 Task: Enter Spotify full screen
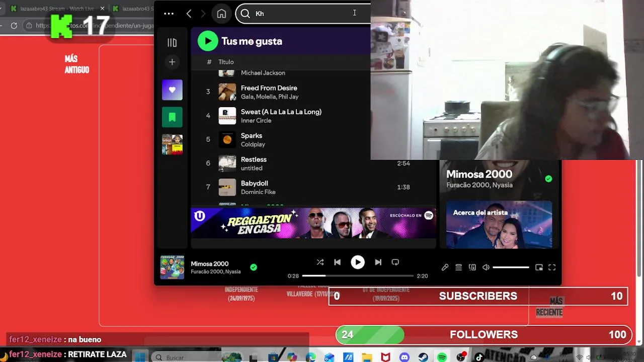pyautogui.click(x=552, y=267)
